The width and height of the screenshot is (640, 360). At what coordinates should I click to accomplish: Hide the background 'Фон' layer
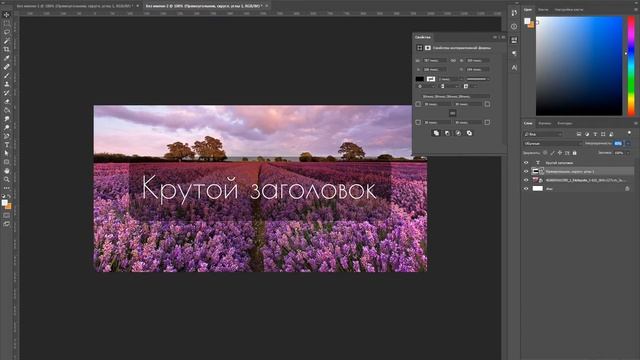[526, 189]
